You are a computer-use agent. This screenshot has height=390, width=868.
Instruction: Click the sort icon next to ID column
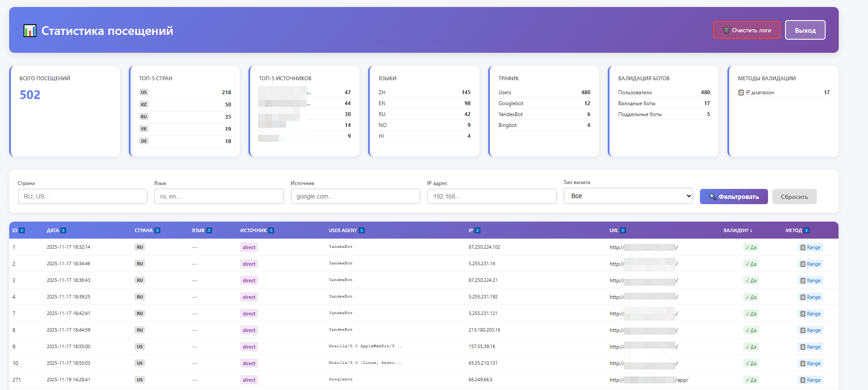tap(22, 230)
